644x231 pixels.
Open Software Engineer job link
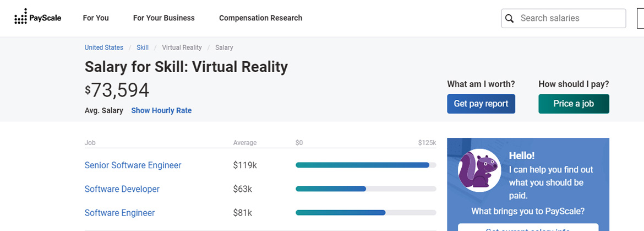click(x=119, y=213)
